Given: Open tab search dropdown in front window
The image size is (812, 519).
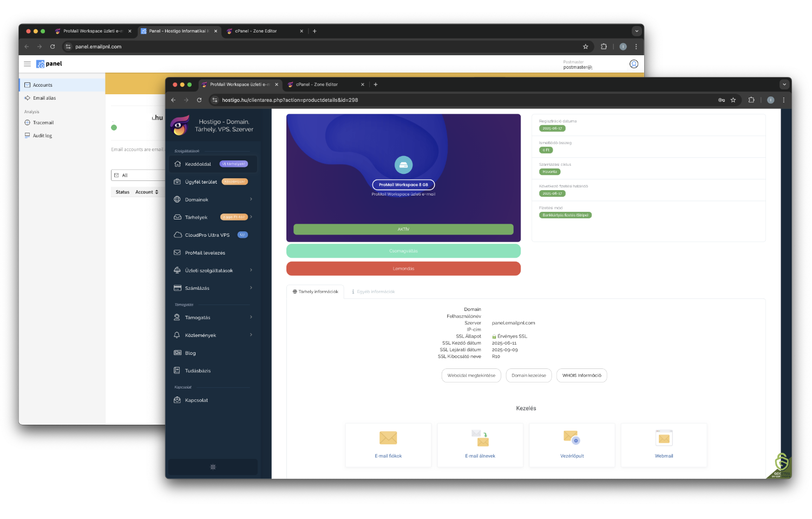Looking at the screenshot, I should 784,85.
